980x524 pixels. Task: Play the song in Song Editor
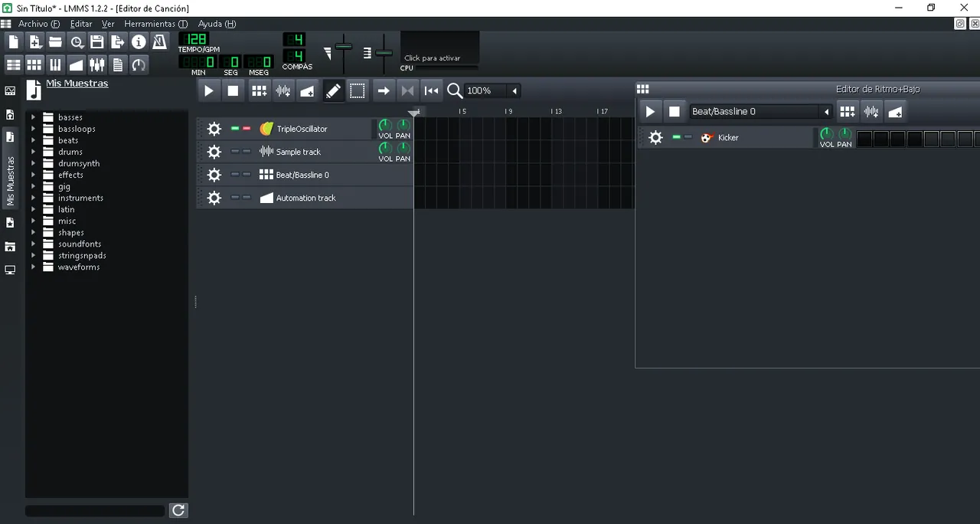pyautogui.click(x=208, y=90)
